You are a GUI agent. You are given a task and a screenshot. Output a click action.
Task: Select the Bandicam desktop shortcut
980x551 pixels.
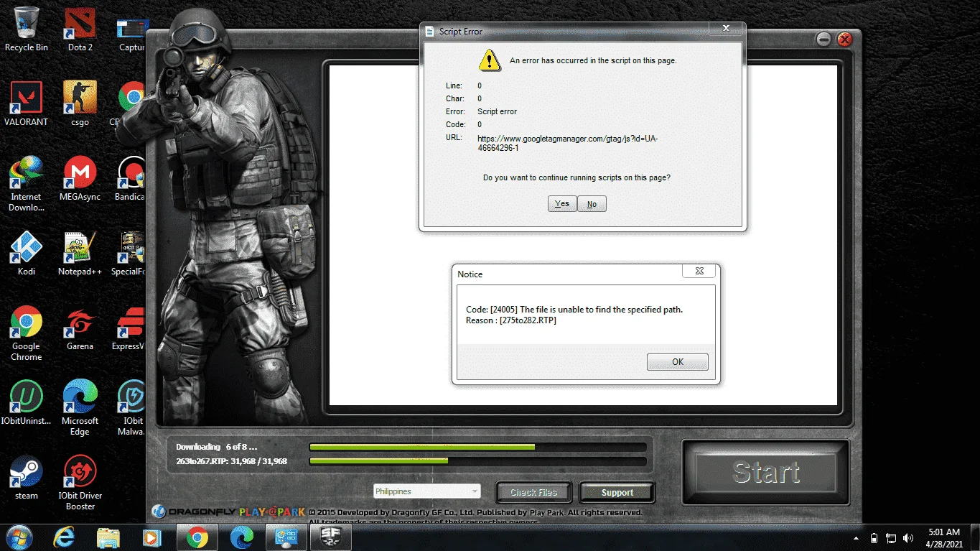tap(131, 178)
